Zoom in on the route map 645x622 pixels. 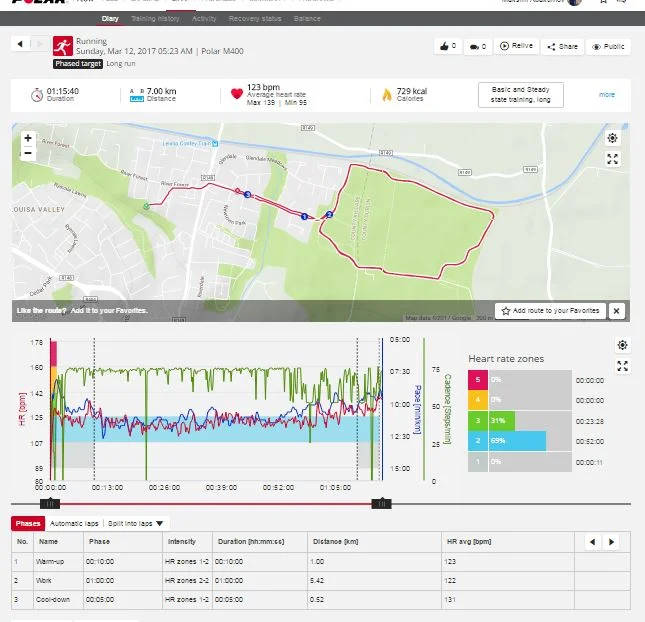(27, 138)
